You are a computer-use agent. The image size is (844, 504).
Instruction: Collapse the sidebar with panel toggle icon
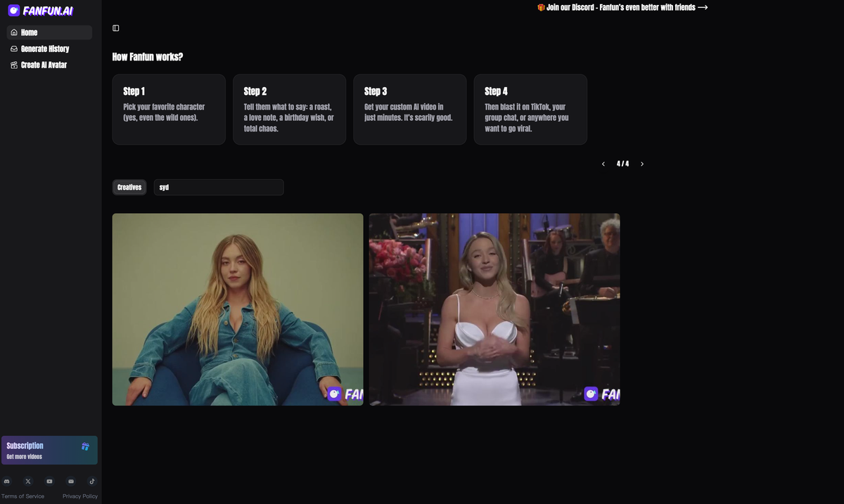115,27
